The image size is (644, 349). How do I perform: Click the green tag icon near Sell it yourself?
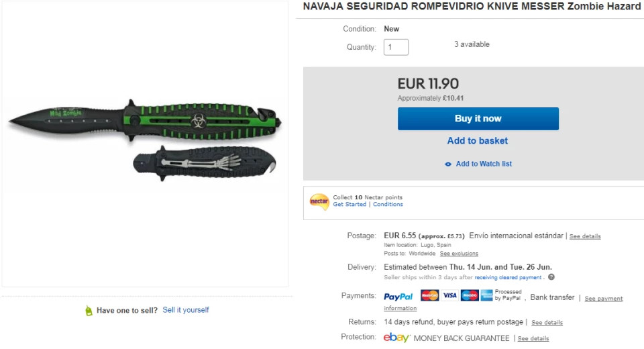(89, 311)
